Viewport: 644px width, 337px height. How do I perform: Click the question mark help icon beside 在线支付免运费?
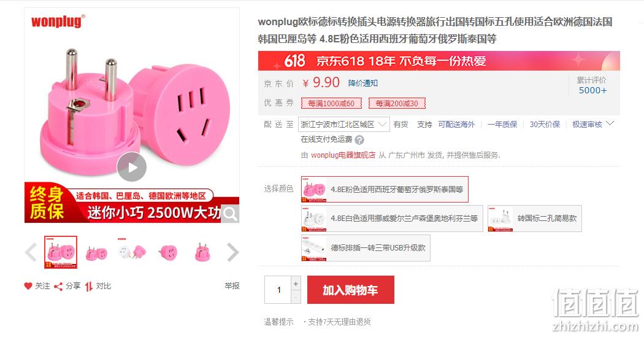(x=359, y=140)
